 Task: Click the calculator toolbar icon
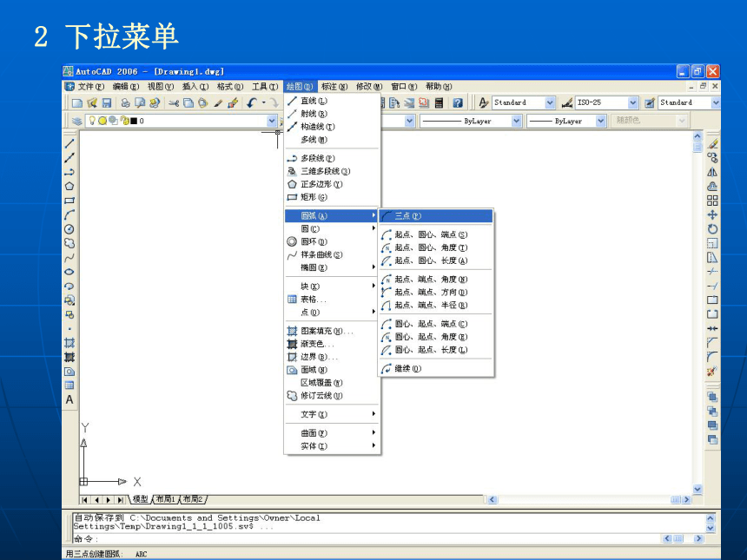pyautogui.click(x=440, y=102)
